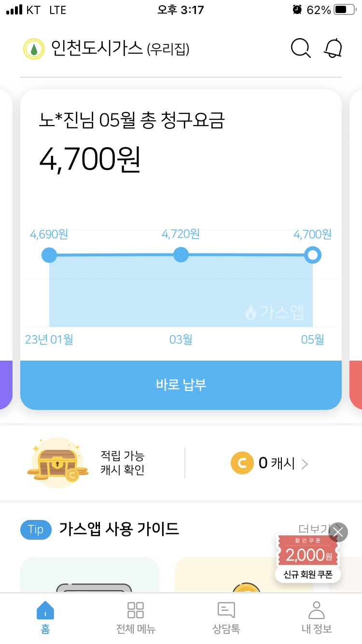Close the new member coupon popup
This screenshot has width=362, height=644.
338,532
